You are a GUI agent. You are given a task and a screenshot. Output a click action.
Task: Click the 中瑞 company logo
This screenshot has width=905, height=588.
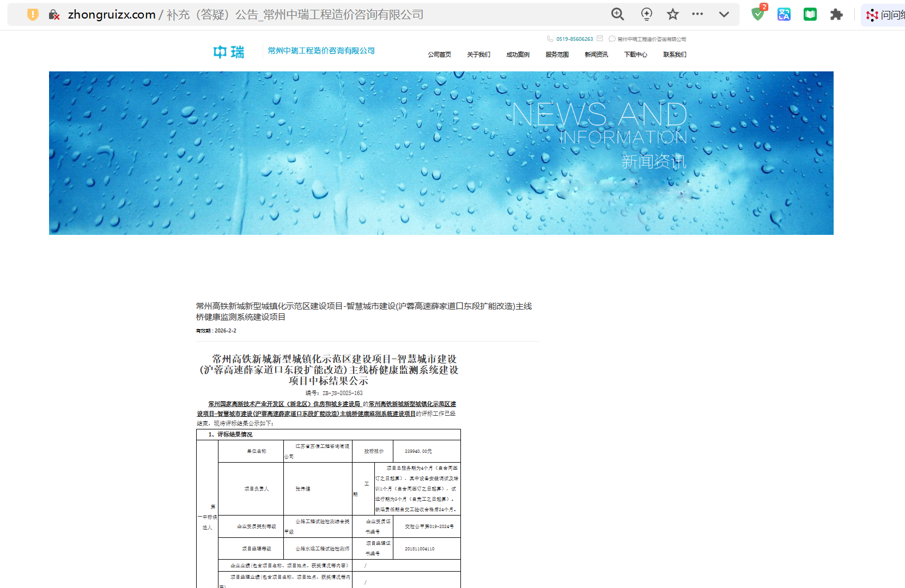[x=229, y=52]
